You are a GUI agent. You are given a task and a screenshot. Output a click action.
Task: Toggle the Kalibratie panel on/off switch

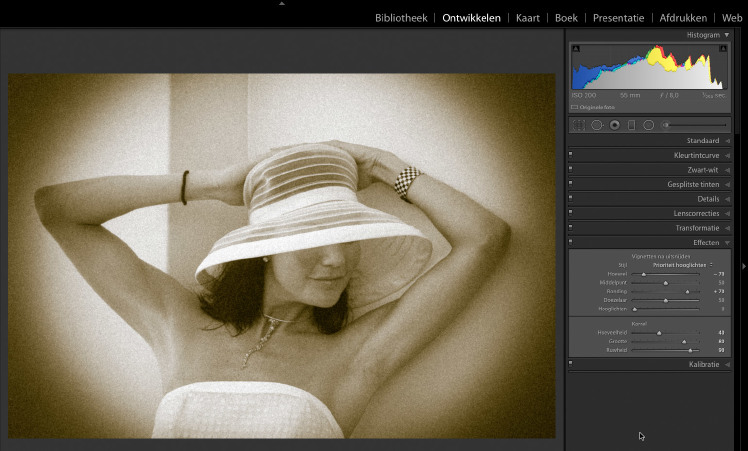point(571,364)
